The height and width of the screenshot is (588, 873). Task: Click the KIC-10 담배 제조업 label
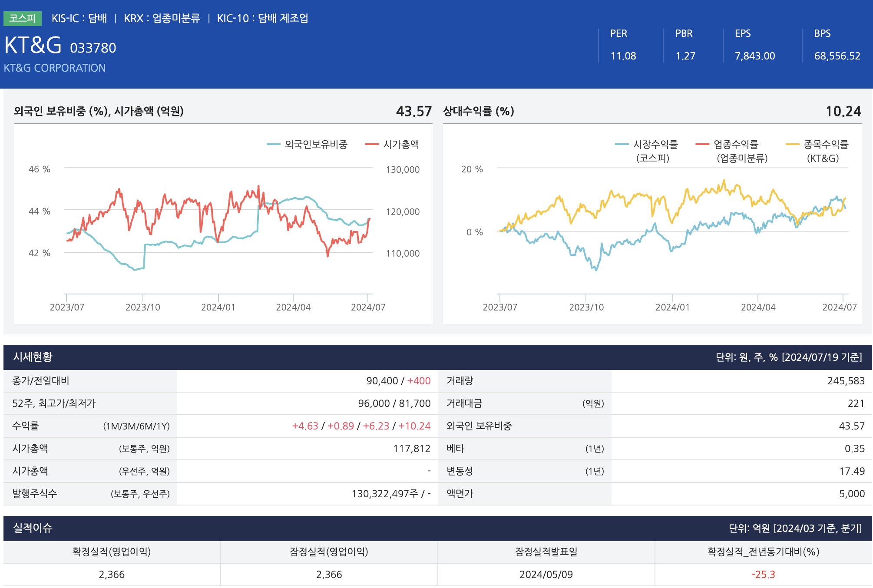pyautogui.click(x=262, y=18)
